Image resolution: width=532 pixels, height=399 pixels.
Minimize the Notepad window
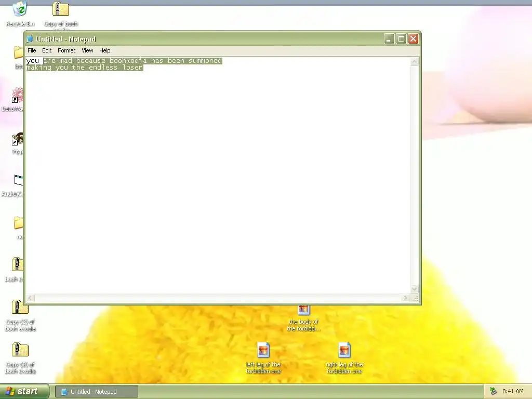(x=389, y=39)
